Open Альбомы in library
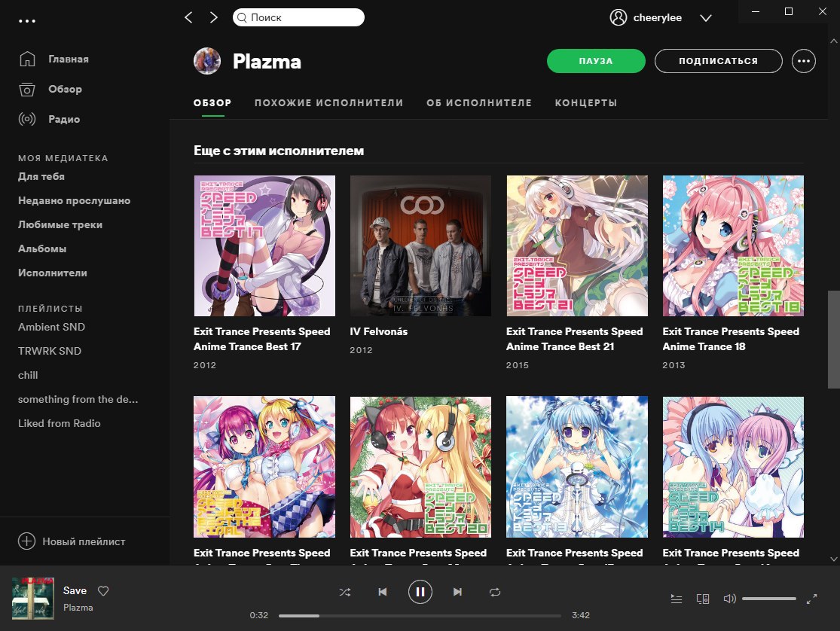The height and width of the screenshot is (631, 840). [x=42, y=248]
